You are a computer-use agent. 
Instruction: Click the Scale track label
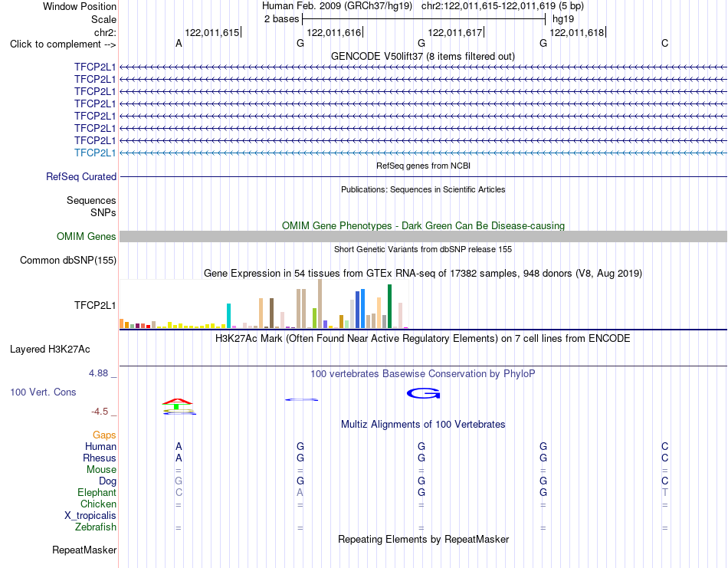point(103,19)
